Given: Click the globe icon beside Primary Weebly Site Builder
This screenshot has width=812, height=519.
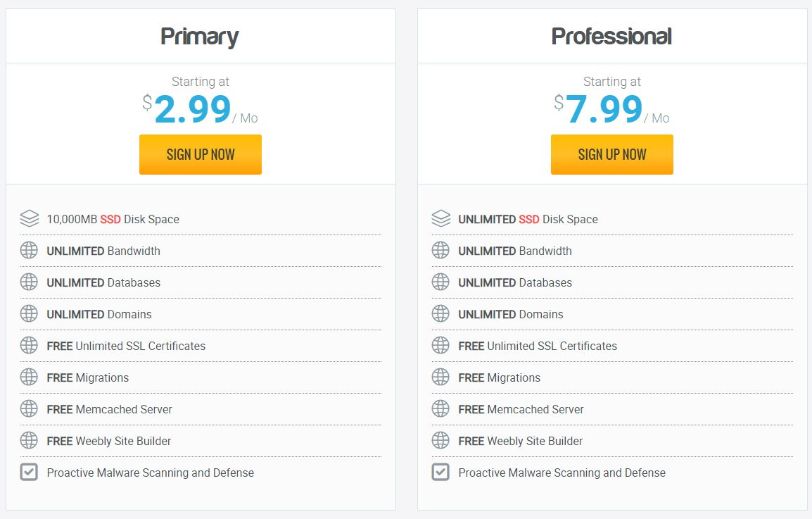Looking at the screenshot, I should [x=29, y=441].
